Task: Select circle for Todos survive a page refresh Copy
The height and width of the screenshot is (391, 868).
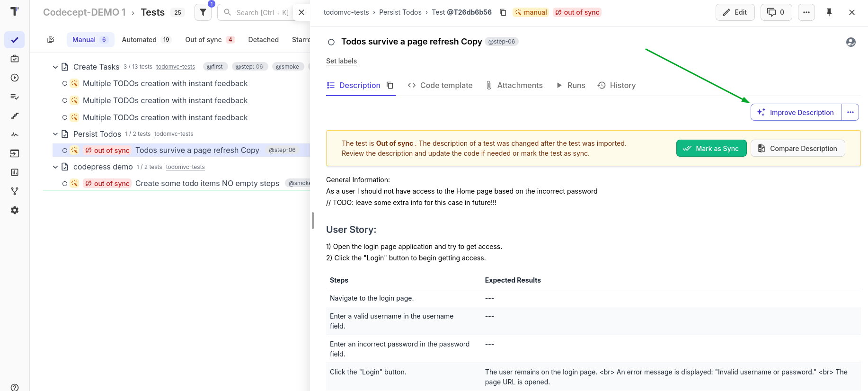Action: [x=65, y=151]
